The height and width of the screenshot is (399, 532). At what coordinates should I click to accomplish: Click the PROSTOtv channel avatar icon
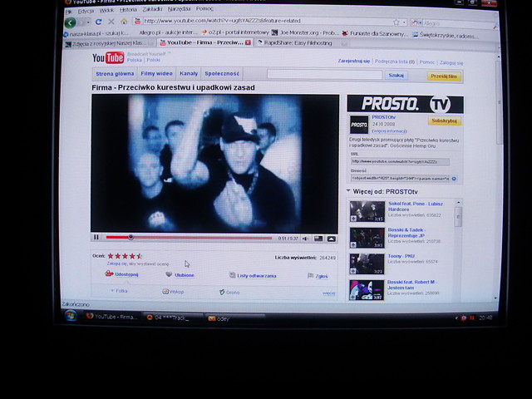click(359, 125)
